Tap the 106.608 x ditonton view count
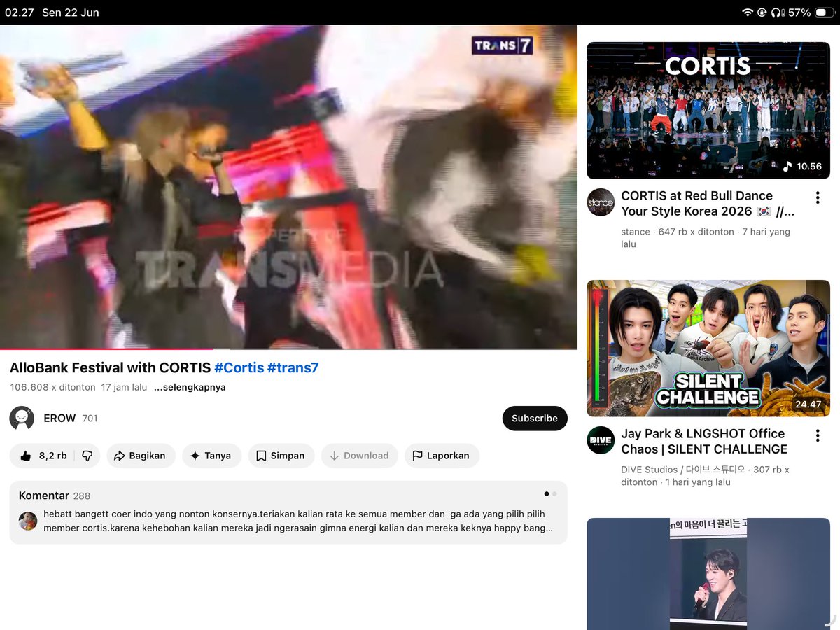This screenshot has height=630, width=840. tap(52, 387)
